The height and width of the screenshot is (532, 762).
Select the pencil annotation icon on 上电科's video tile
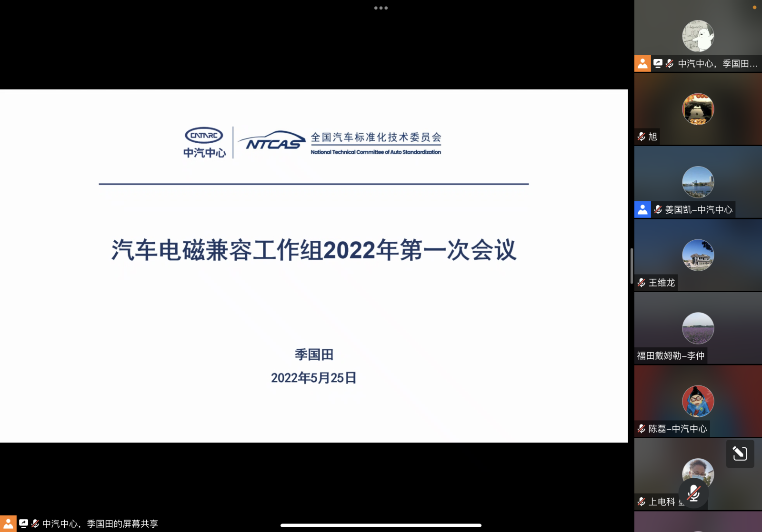[740, 454]
